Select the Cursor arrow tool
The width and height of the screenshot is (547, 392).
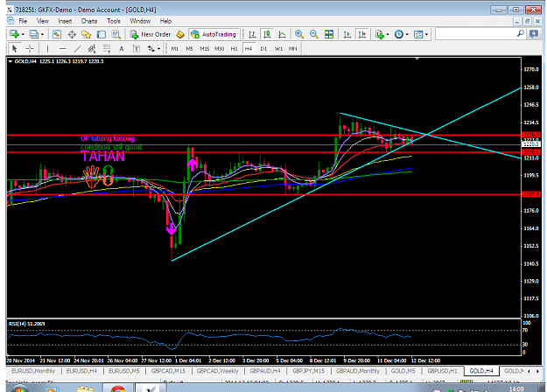(15, 48)
